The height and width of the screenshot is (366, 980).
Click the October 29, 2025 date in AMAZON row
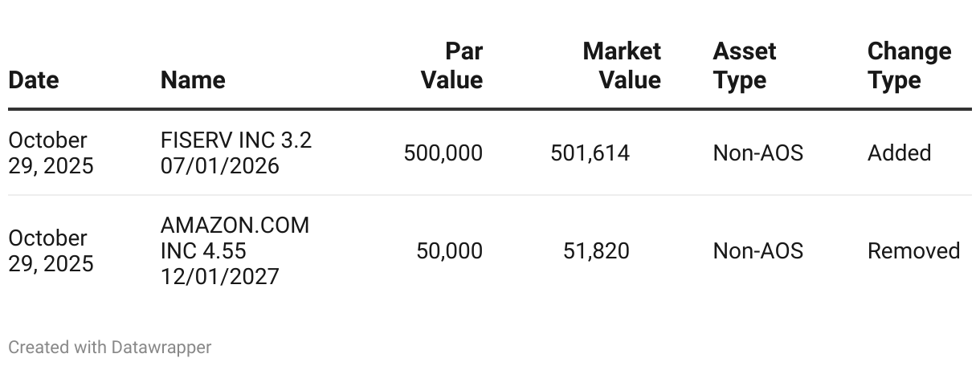pos(51,250)
